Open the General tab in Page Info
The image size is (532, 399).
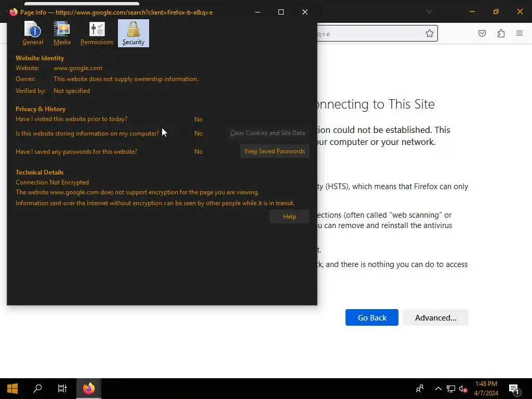33,33
